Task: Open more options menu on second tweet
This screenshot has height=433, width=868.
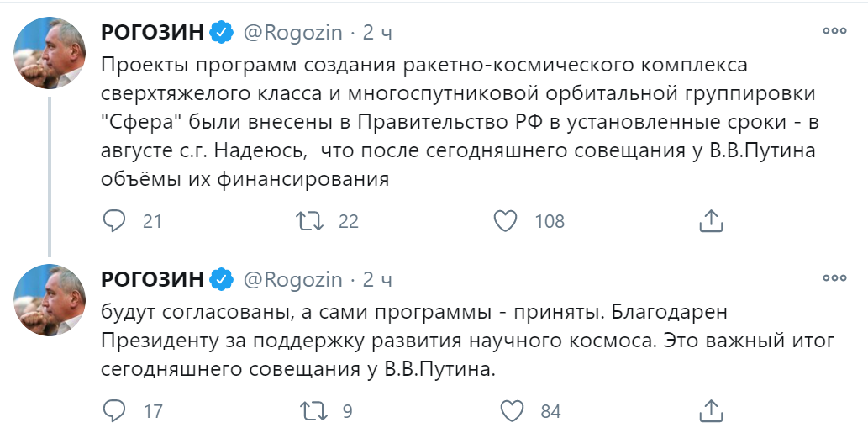Action: click(x=834, y=277)
